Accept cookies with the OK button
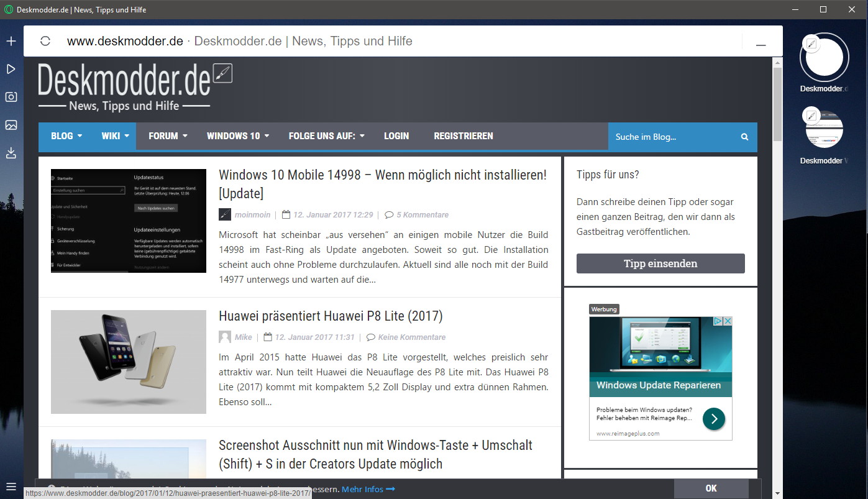This screenshot has height=499, width=868. (711, 488)
